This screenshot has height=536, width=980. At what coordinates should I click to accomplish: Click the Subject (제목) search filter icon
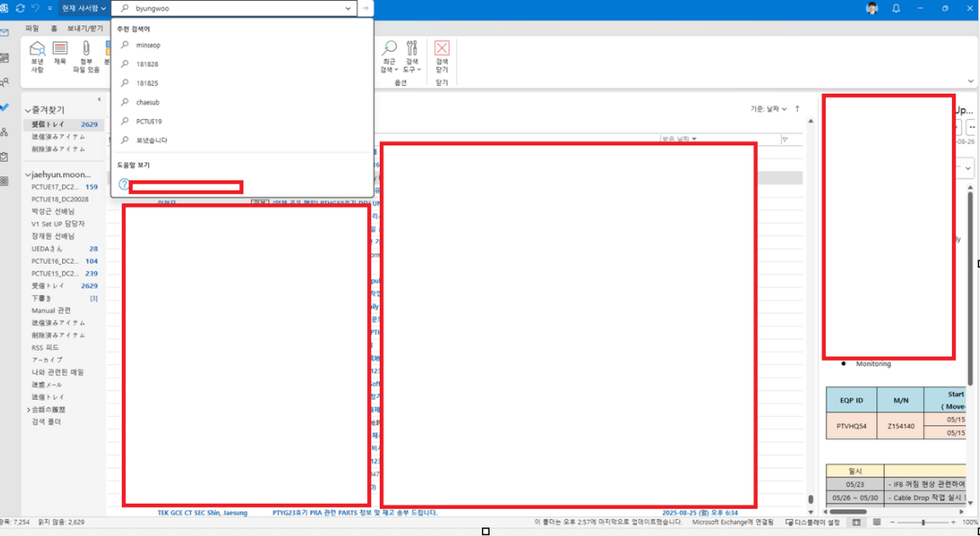tap(60, 54)
